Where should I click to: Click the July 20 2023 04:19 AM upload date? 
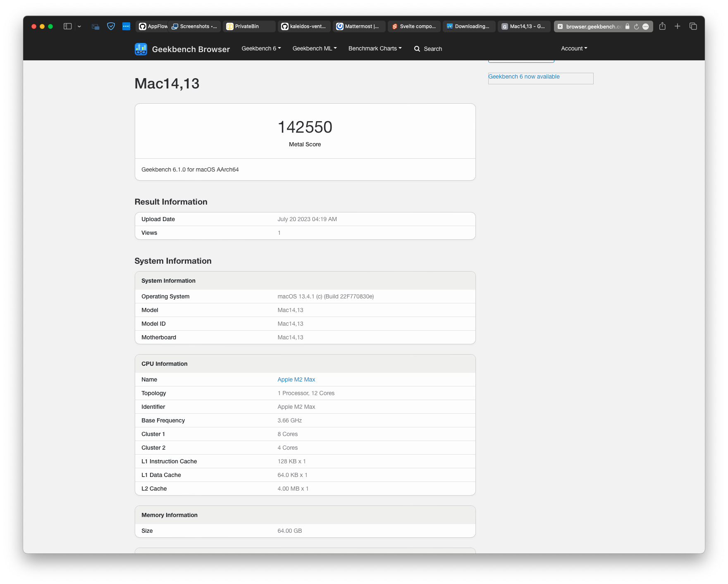(307, 219)
